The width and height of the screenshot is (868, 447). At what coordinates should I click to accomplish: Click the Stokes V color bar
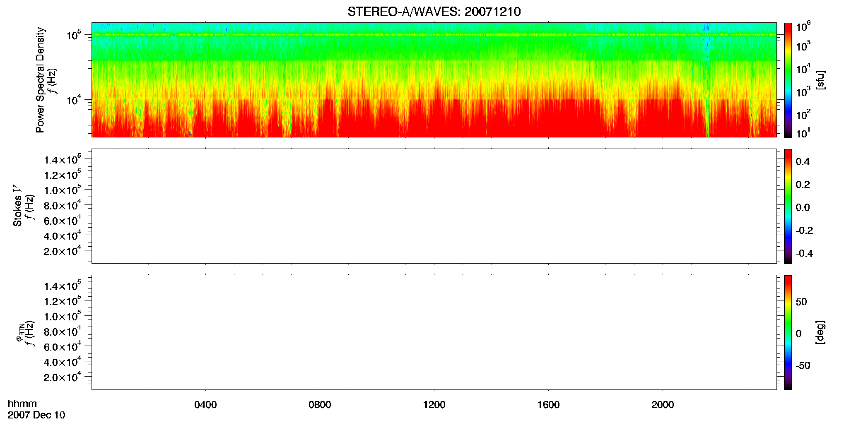pos(788,206)
